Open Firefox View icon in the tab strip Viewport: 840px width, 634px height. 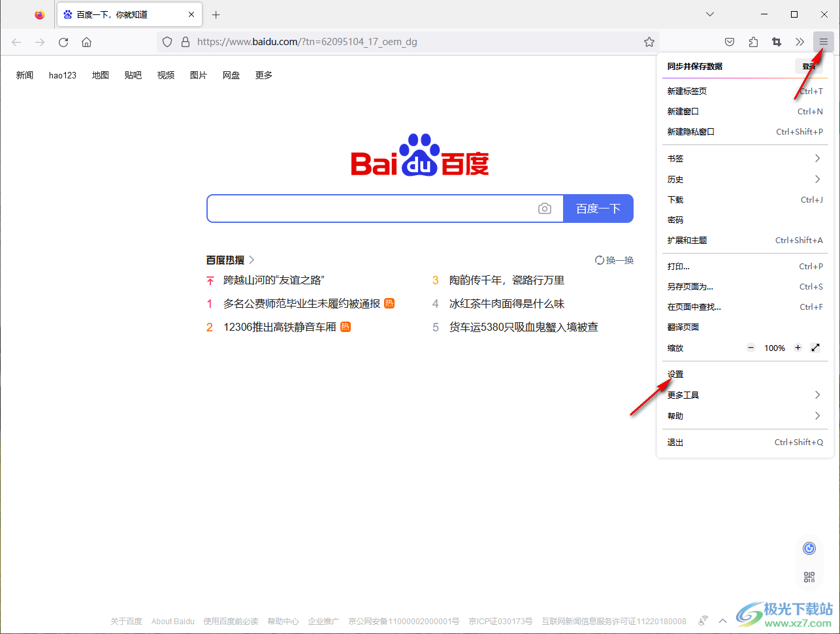pos(40,14)
